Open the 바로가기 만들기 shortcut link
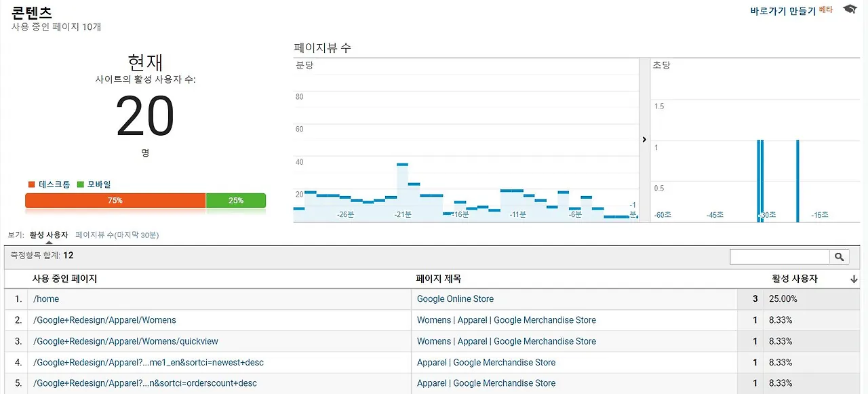Viewport: 868px width, 394px height. point(783,11)
